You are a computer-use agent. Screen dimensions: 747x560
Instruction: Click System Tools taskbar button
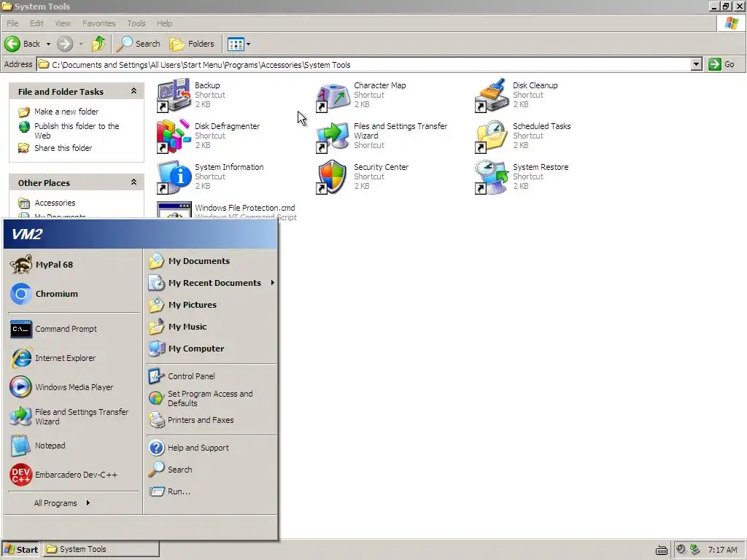[101, 550]
